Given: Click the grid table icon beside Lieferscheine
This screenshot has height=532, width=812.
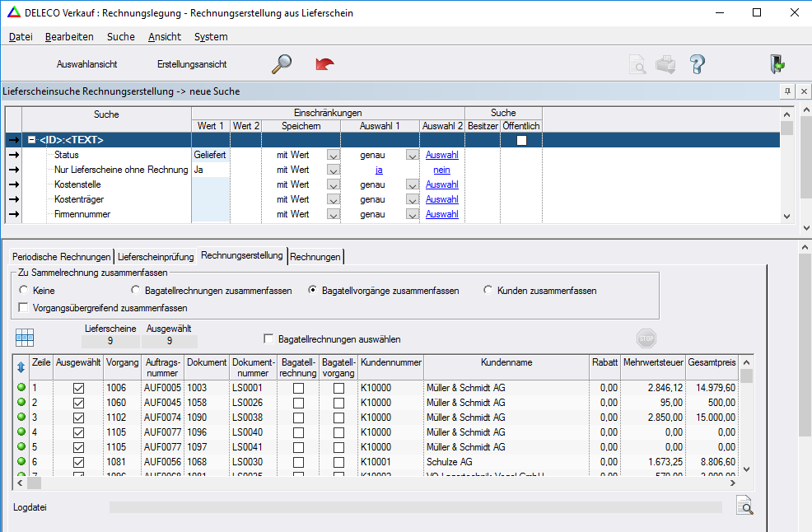Looking at the screenshot, I should tap(25, 337).
